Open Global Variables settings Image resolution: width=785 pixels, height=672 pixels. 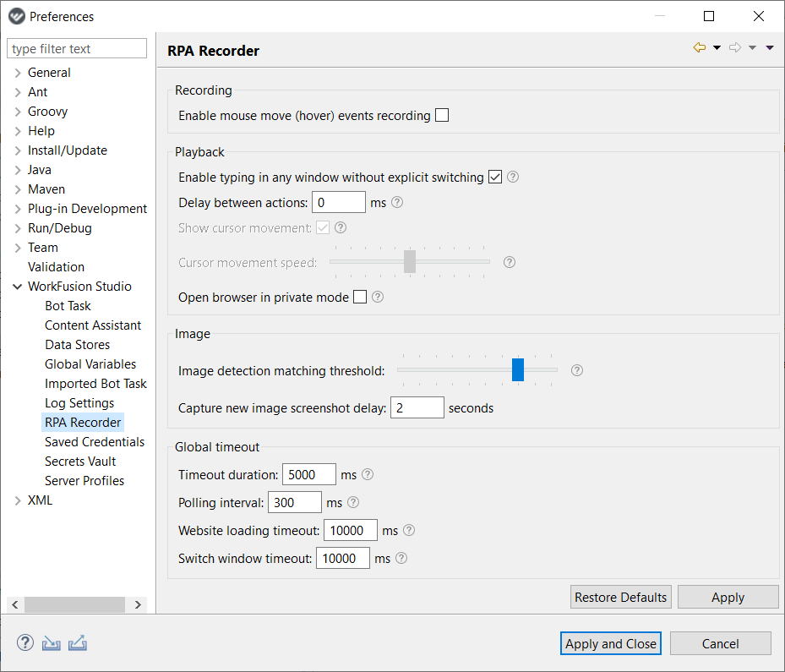(90, 364)
